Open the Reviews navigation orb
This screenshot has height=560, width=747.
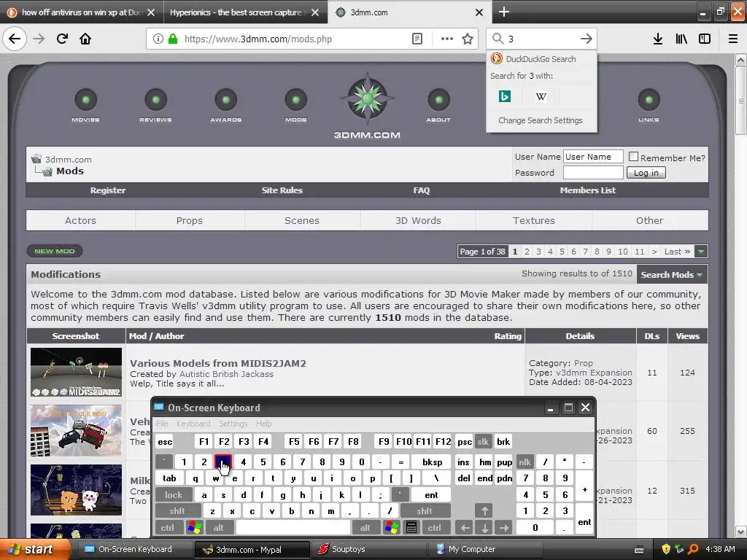pos(156,100)
